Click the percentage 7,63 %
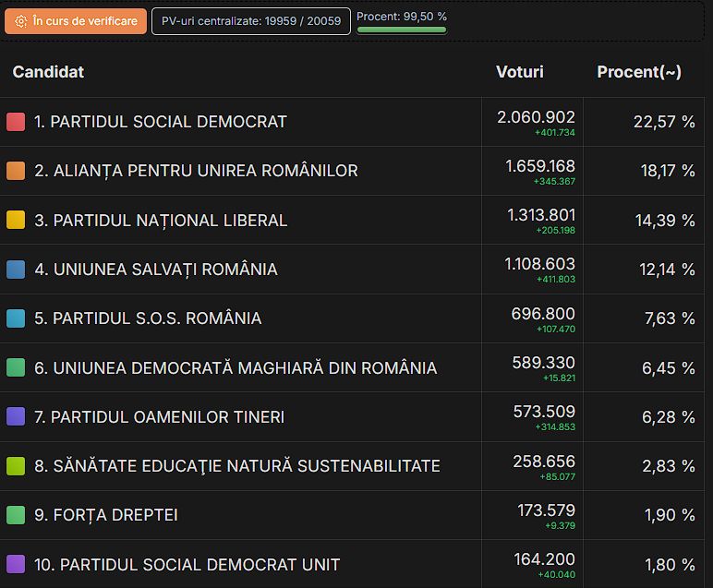Viewport: 713px width, 588px height. click(670, 318)
